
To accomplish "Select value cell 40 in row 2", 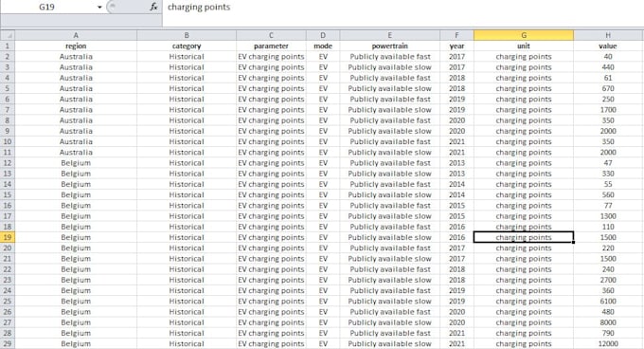I will pyautogui.click(x=608, y=57).
